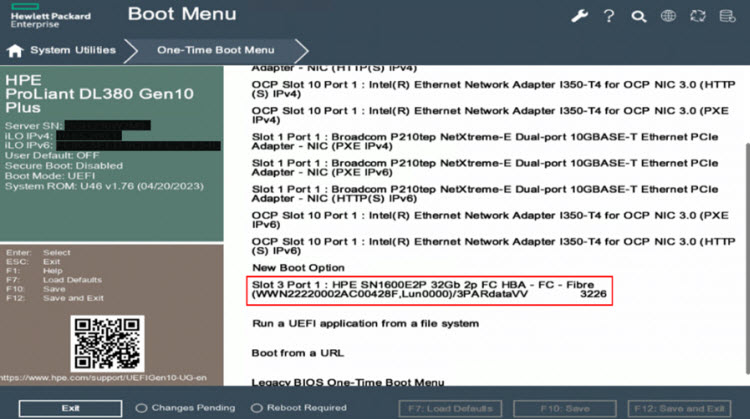Select Slot 3 Port 1 HPE SN1600E2P FC boot option
Viewport: 750px width, 419px height.
[429, 290]
